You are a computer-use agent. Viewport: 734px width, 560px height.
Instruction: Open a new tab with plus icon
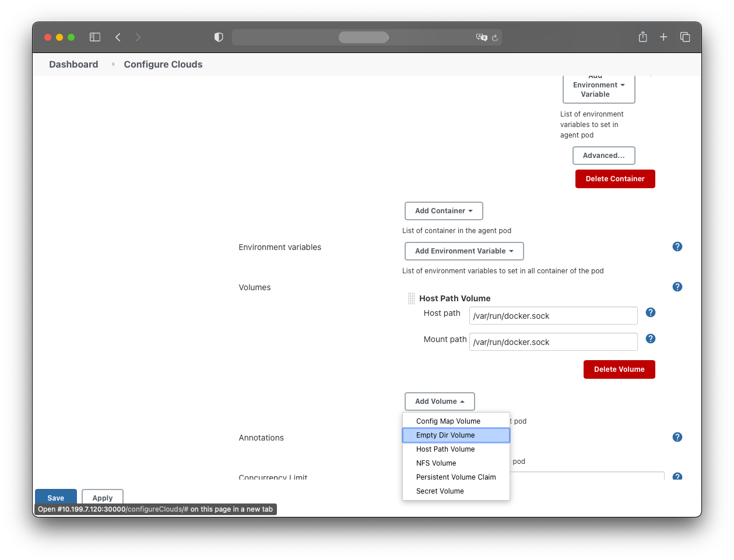[x=663, y=37]
